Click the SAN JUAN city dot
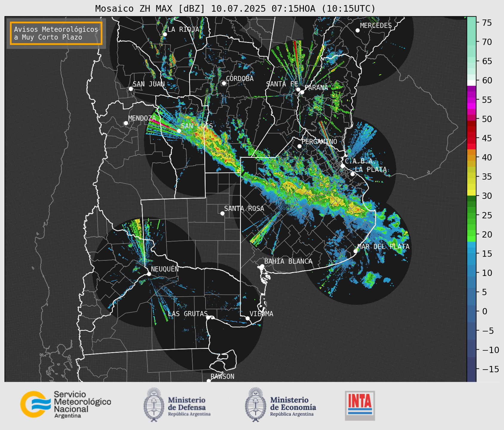The height and width of the screenshot is (430, 504). [x=131, y=89]
